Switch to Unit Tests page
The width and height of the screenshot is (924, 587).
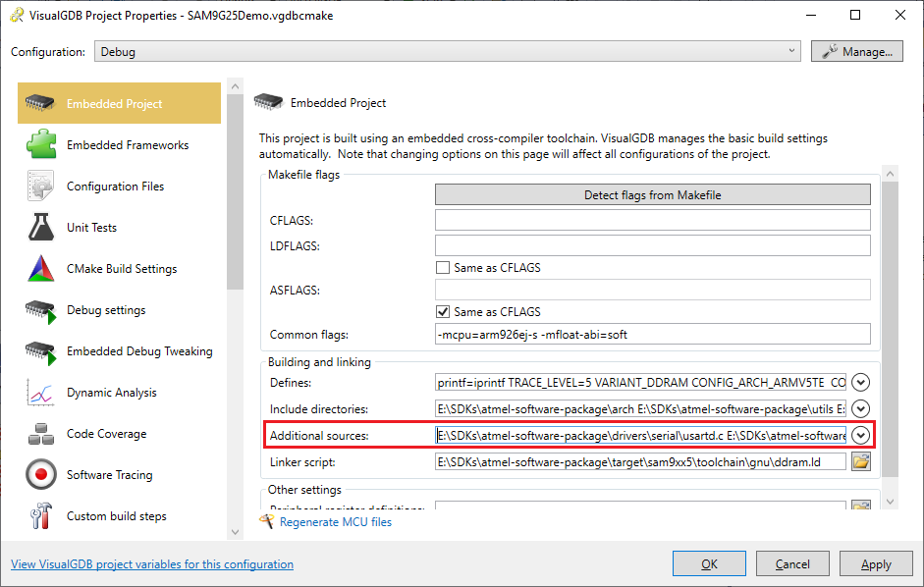tap(119, 227)
